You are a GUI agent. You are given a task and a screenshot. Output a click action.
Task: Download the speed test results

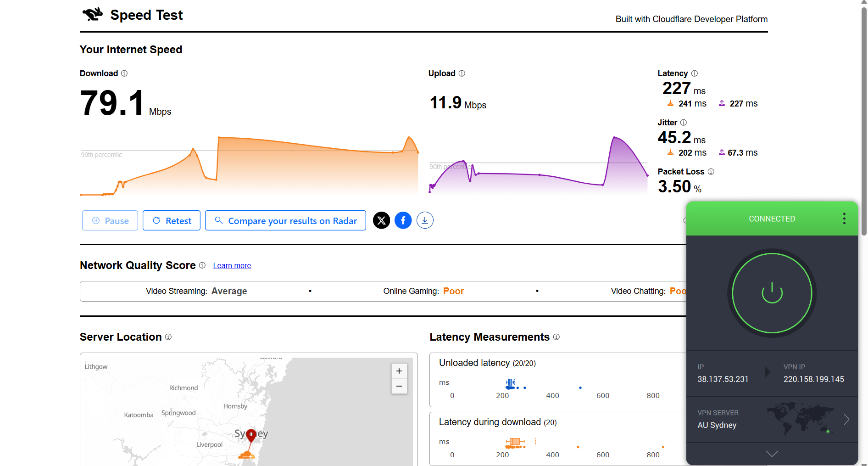coord(425,220)
